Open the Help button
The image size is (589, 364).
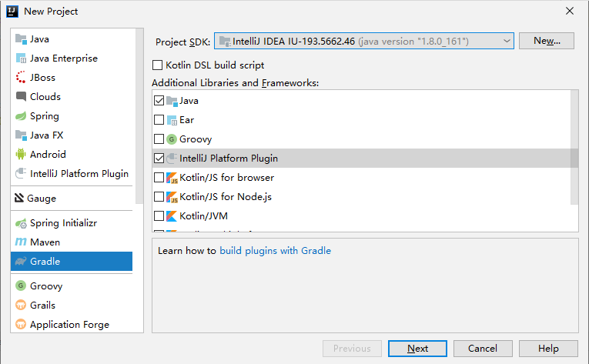pos(548,349)
